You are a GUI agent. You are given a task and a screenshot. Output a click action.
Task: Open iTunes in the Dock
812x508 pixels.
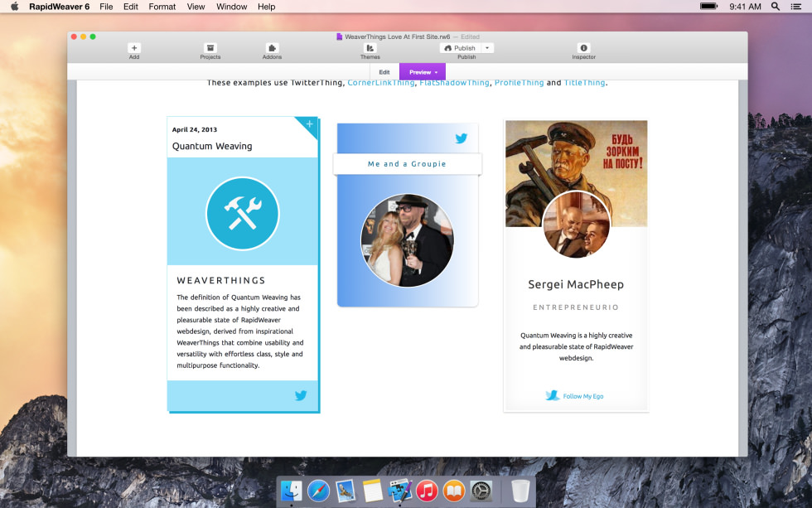(427, 491)
